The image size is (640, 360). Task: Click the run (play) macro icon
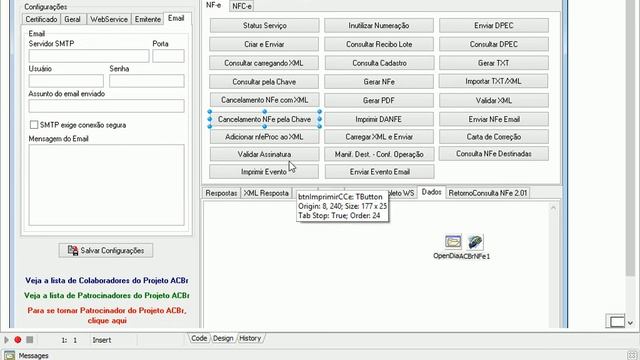point(6,340)
